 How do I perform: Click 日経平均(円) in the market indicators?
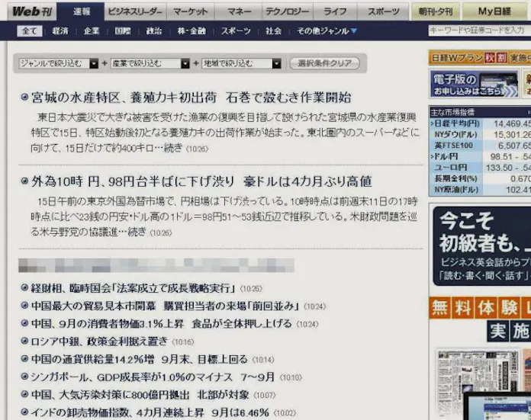(x=456, y=123)
